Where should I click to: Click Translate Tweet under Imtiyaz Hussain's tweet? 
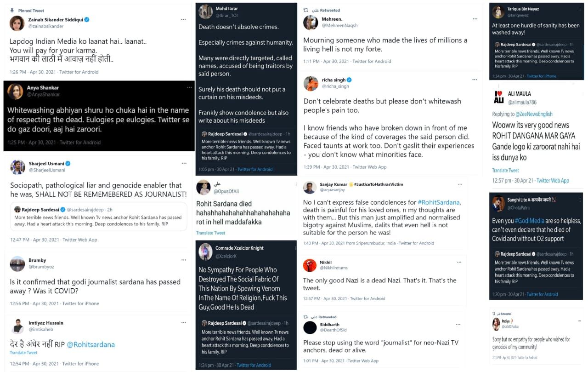coord(24,353)
